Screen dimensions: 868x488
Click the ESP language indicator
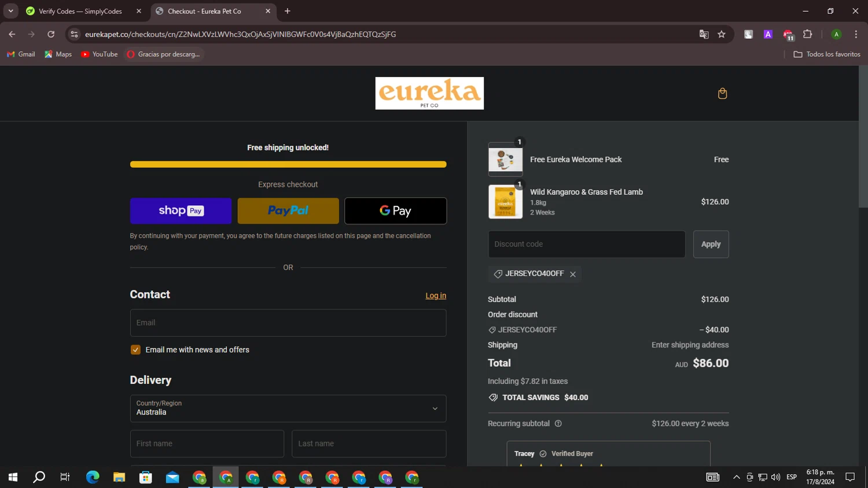792,477
